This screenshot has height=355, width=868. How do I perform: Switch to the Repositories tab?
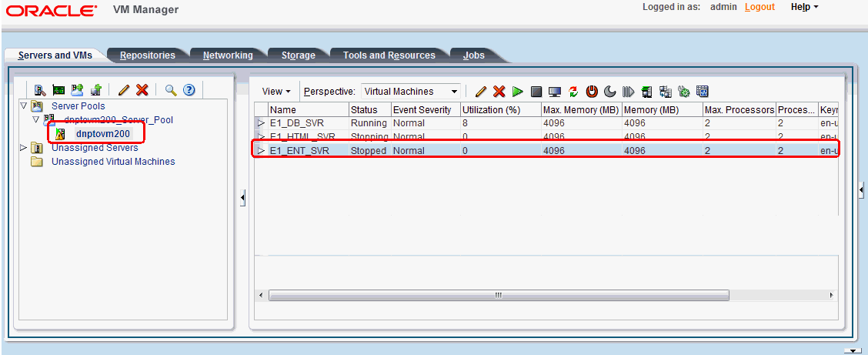[147, 55]
